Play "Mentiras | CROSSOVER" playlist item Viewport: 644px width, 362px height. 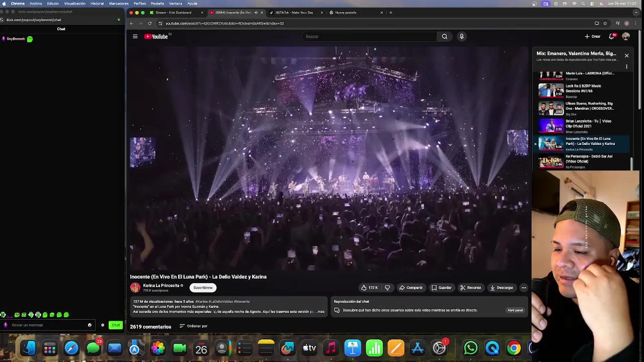(x=583, y=108)
